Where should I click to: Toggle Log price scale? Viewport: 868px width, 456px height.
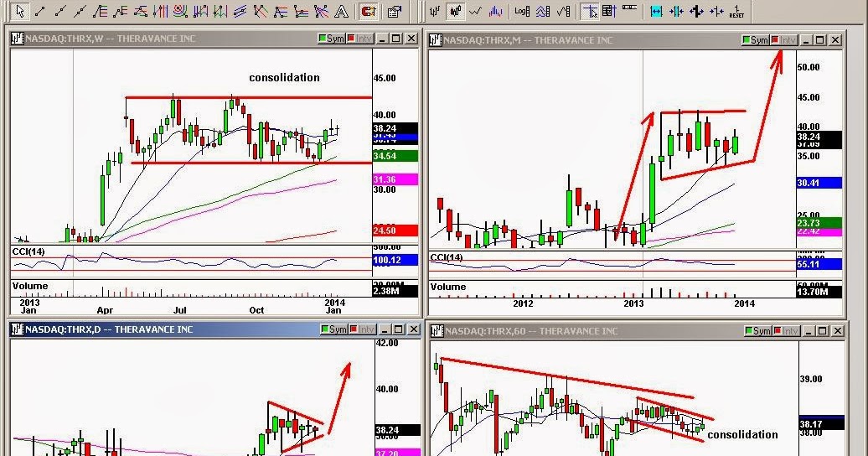pos(522,11)
